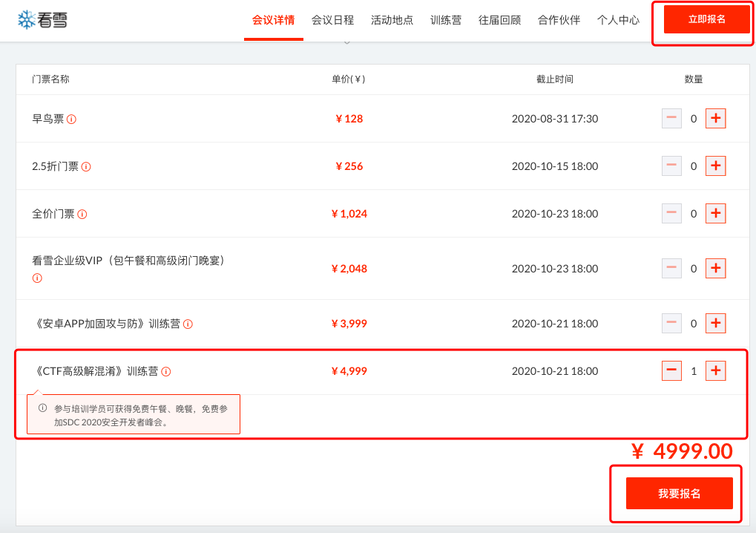The height and width of the screenshot is (533, 756).
Task: Click the 数量 column header
Action: [694, 79]
